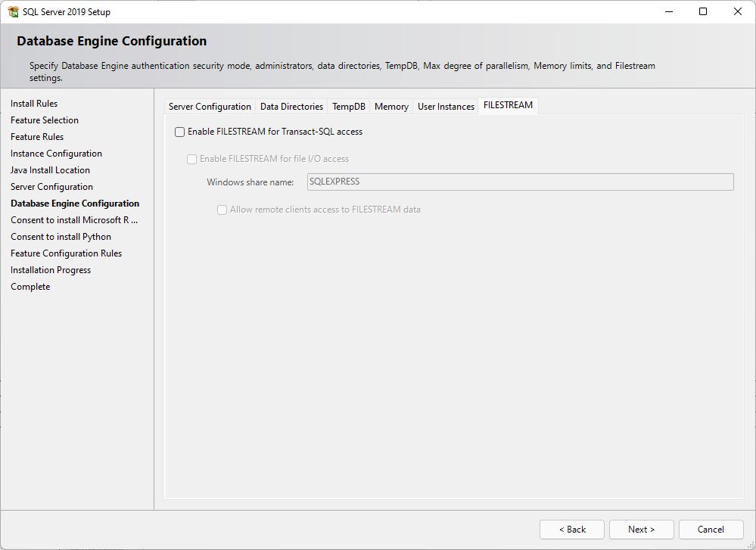Select Install Rules in the steps list
The image size is (756, 550).
point(34,104)
